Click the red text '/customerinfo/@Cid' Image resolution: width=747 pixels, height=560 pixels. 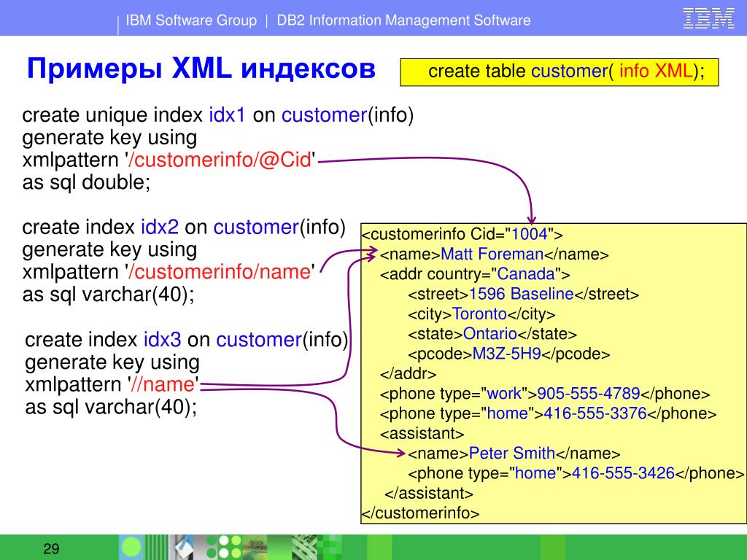(220, 160)
